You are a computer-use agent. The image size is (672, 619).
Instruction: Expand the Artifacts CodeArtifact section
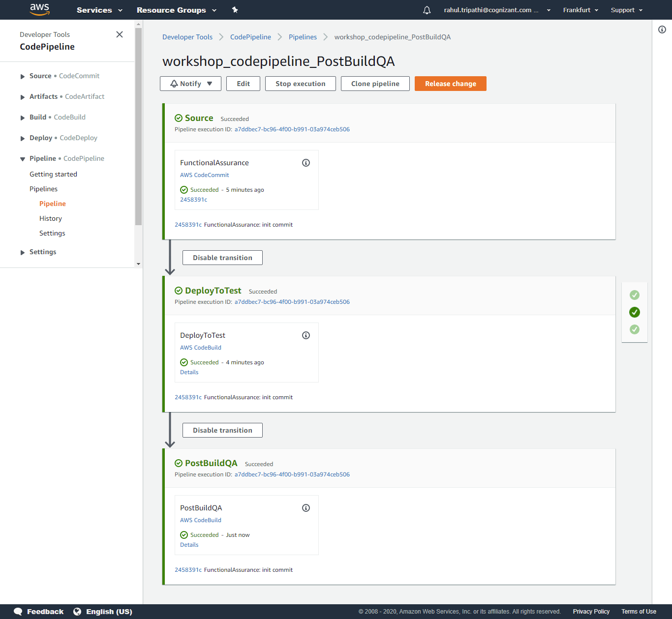point(23,97)
